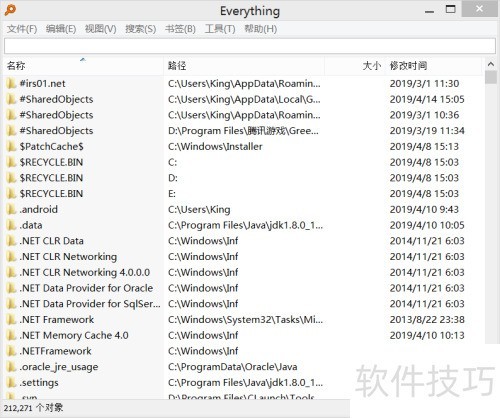The image size is (500, 418).
Task: Open the 搜索(S) menu
Action: pos(140,29)
